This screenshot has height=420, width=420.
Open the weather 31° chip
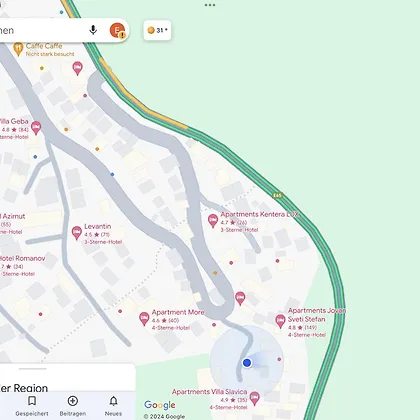(157, 30)
